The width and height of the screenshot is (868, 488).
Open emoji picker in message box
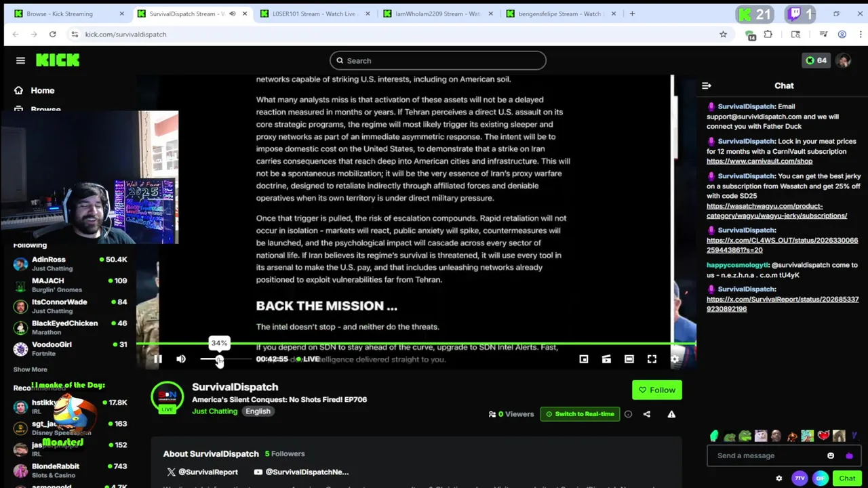click(x=831, y=455)
